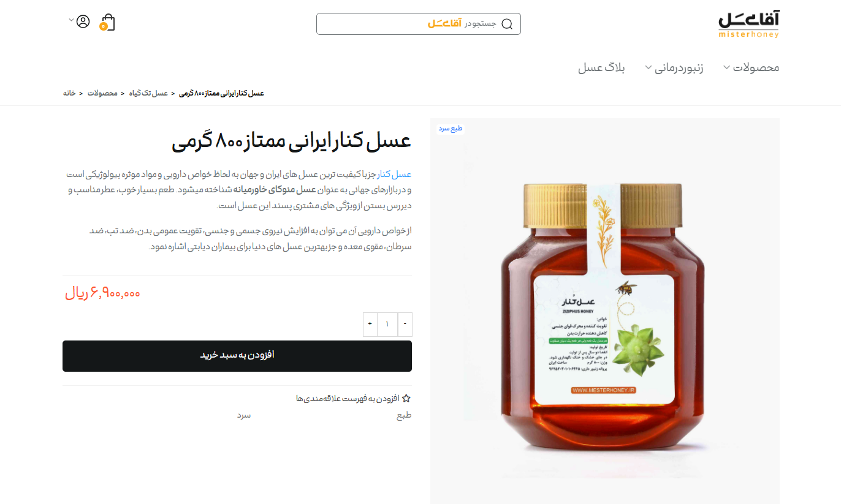Expand the زنبوردرمانی menu chevron
841x504 pixels.
(649, 67)
